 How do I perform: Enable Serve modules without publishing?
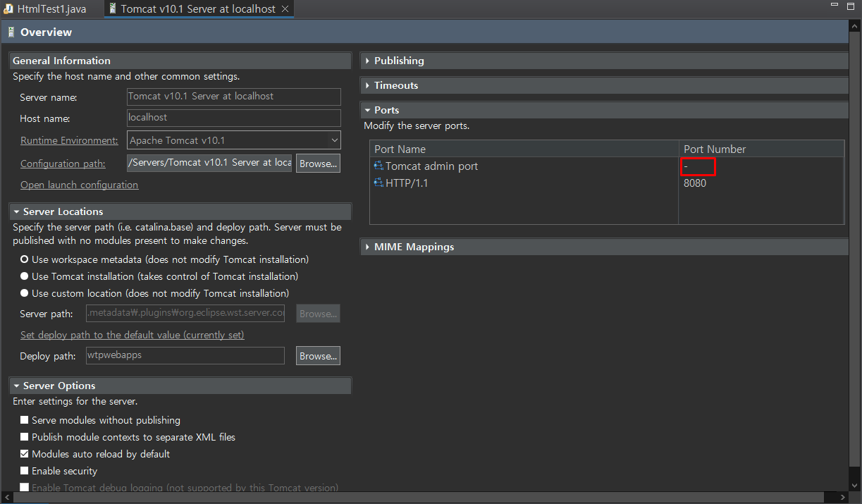[25, 420]
